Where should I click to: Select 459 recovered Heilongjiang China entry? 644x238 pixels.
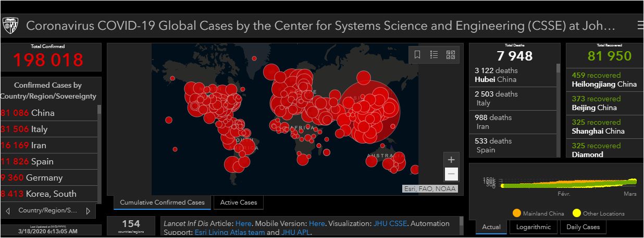tap(604, 79)
